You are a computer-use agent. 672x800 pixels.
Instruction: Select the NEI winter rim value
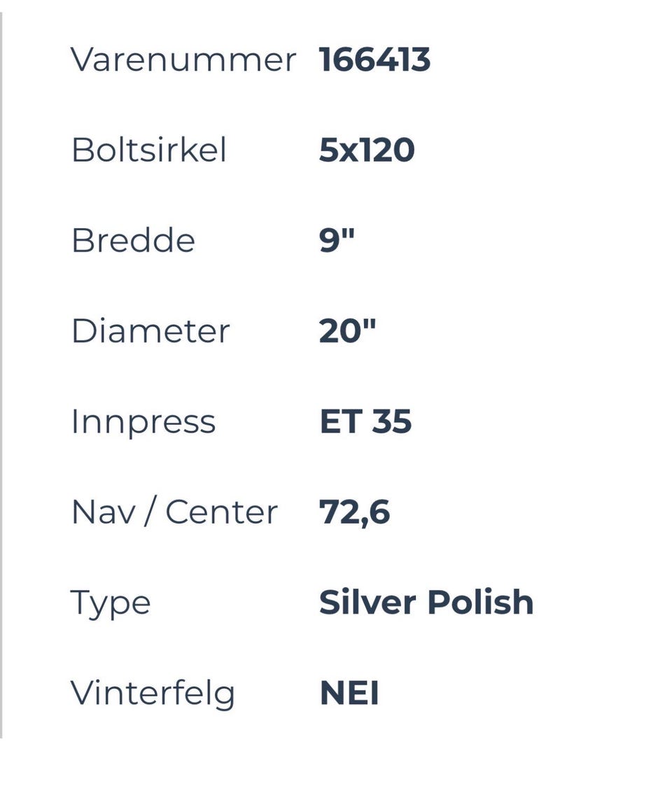point(349,694)
